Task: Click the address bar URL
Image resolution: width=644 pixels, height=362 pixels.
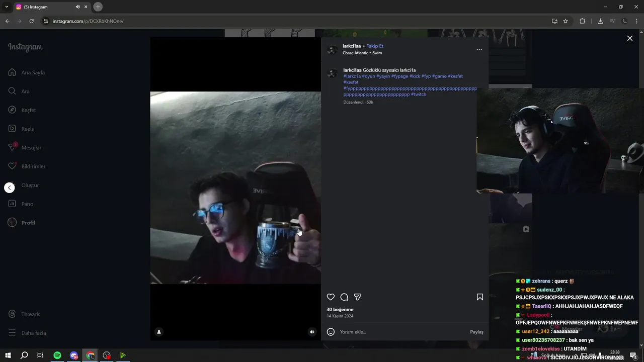Action: point(88,21)
